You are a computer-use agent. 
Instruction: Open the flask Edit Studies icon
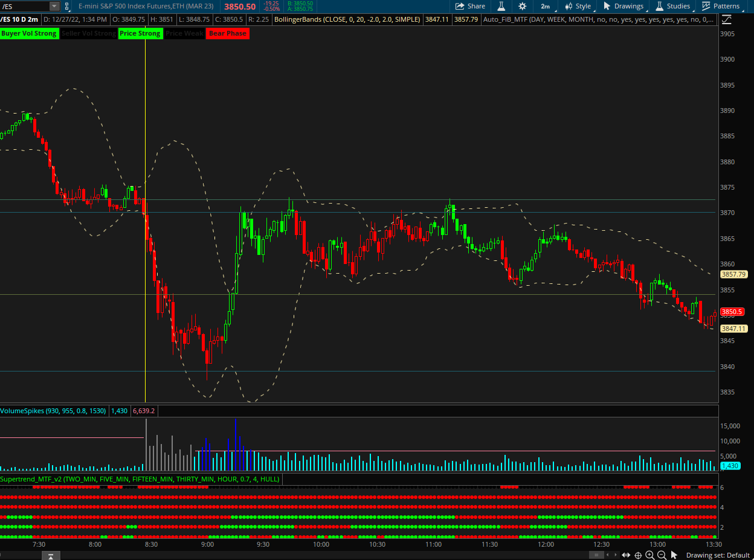point(501,6)
